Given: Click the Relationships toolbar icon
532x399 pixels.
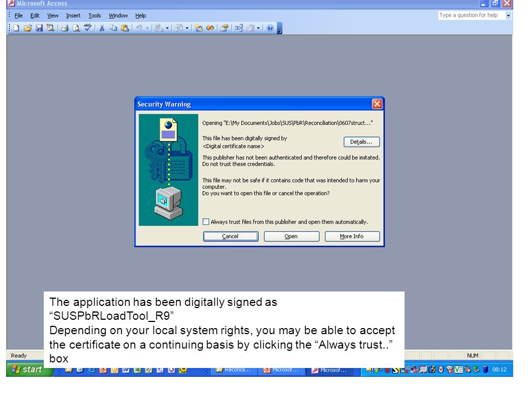Looking at the screenshot, I should point(239,28).
